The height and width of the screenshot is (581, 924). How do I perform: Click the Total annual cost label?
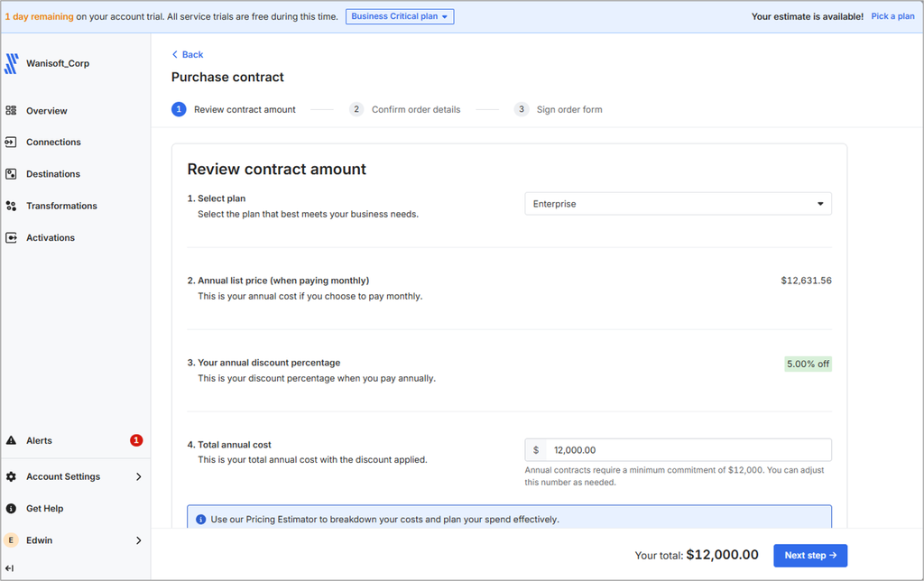[x=235, y=445]
